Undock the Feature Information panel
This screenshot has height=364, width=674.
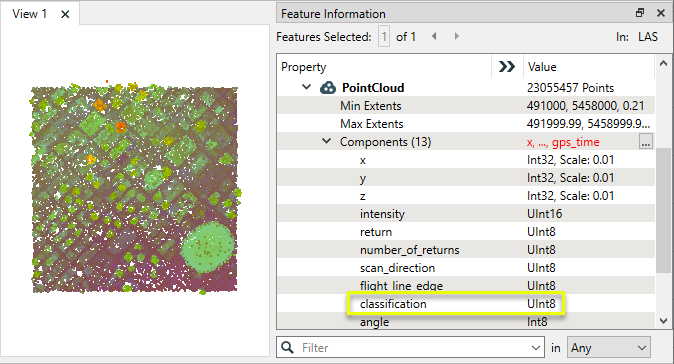pyautogui.click(x=640, y=13)
